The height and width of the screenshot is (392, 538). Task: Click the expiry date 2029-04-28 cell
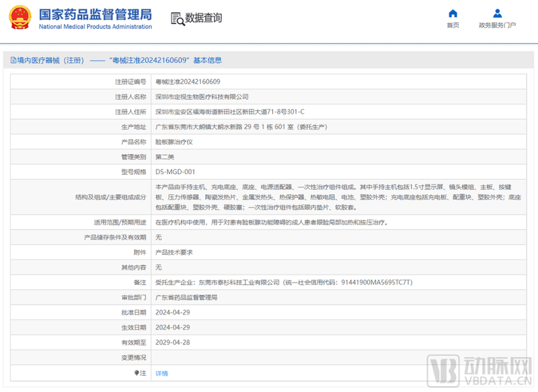click(172, 342)
